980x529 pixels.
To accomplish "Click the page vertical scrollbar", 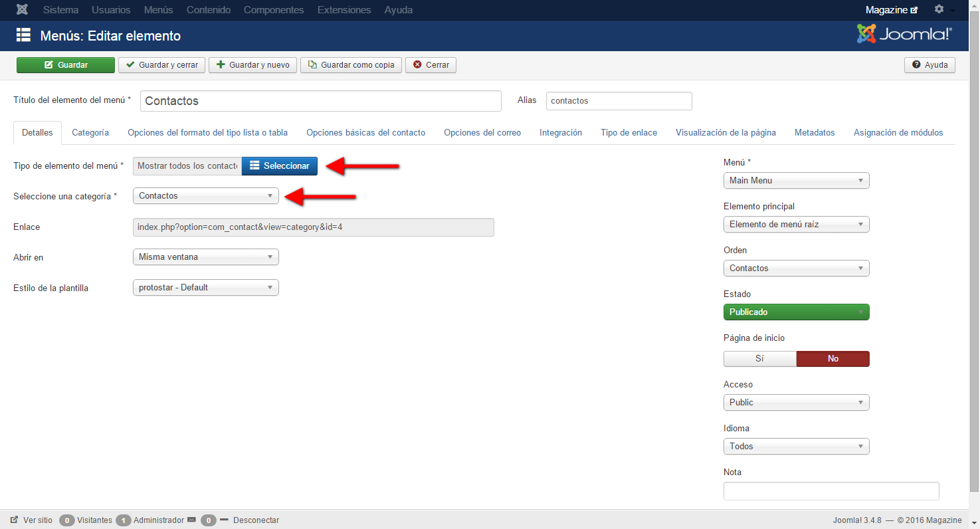I will (x=975, y=253).
